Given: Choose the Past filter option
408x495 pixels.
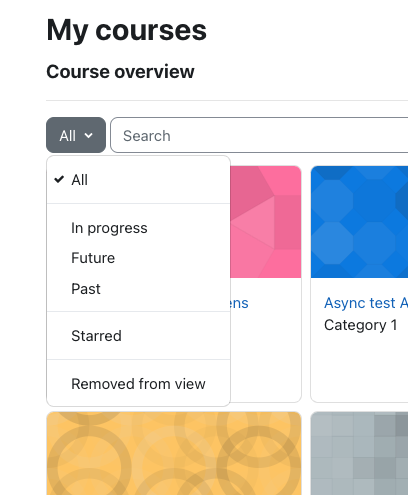Looking at the screenshot, I should [x=138, y=289].
